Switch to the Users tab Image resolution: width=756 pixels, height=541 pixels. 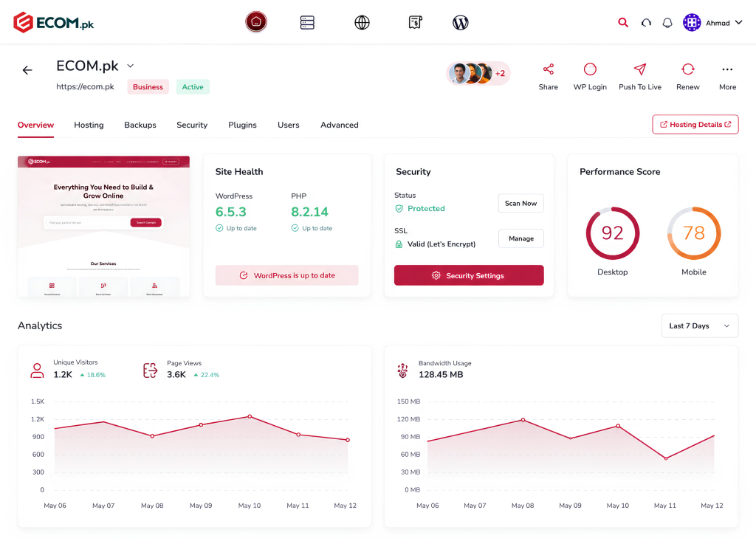coord(289,125)
